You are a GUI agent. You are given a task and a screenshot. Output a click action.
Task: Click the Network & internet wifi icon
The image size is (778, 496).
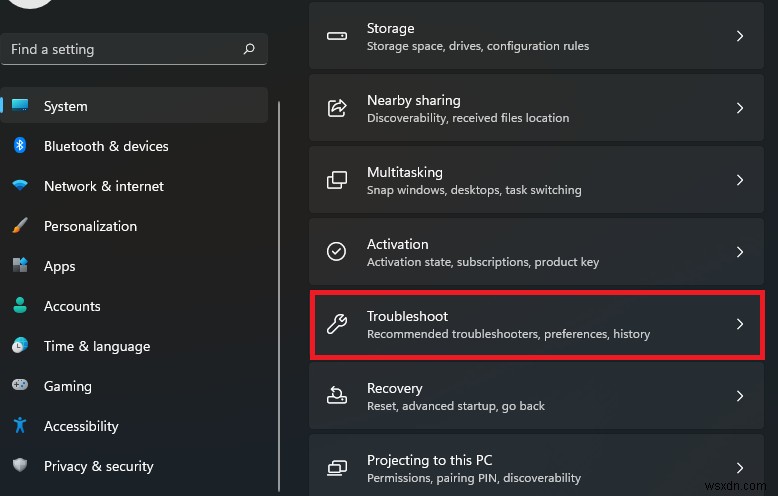tap(20, 186)
